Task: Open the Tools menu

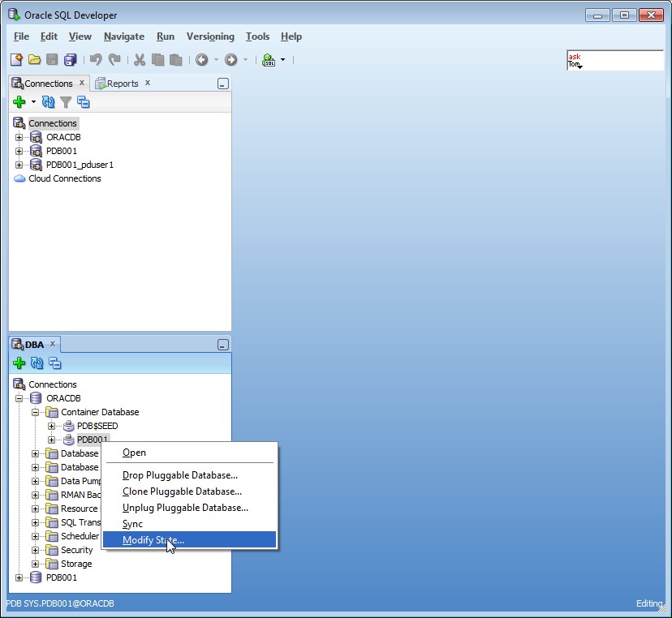Action: tap(257, 36)
